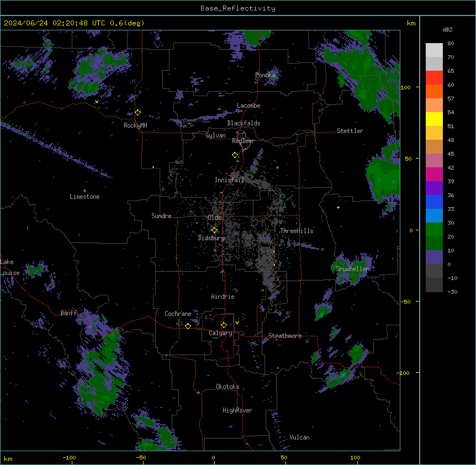Click the ThreeHills label
476x465 pixels.
pos(297,231)
